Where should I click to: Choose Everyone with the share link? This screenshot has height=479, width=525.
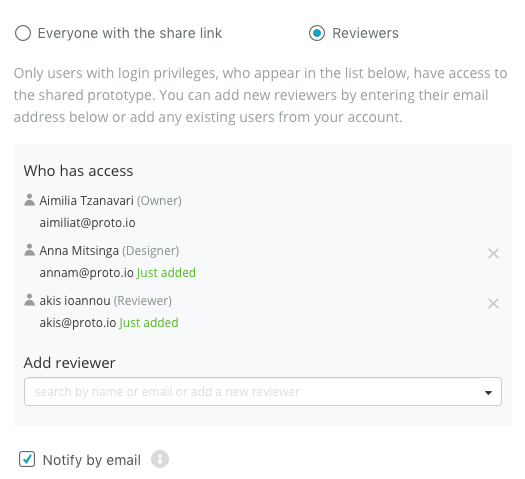click(23, 33)
